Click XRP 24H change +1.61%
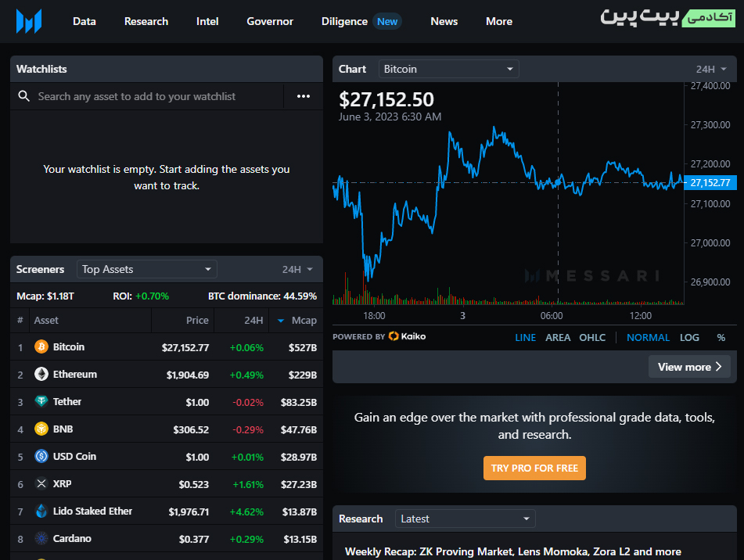This screenshot has width=744, height=560. click(248, 485)
